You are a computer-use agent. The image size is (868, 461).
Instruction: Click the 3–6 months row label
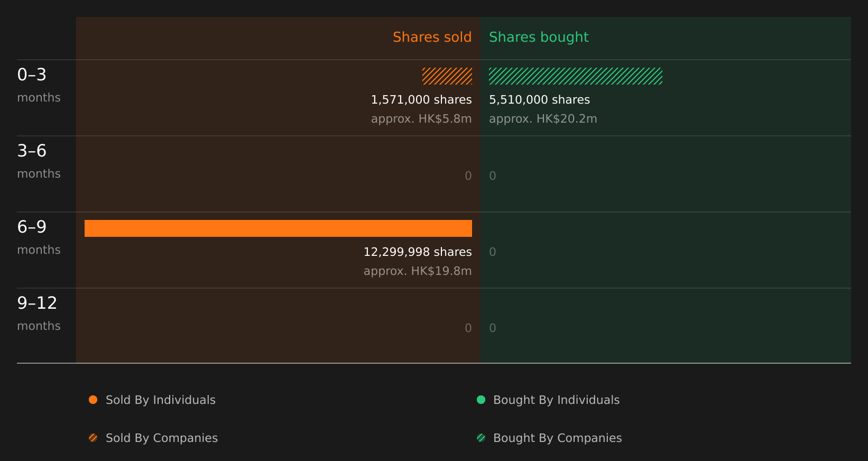click(39, 161)
